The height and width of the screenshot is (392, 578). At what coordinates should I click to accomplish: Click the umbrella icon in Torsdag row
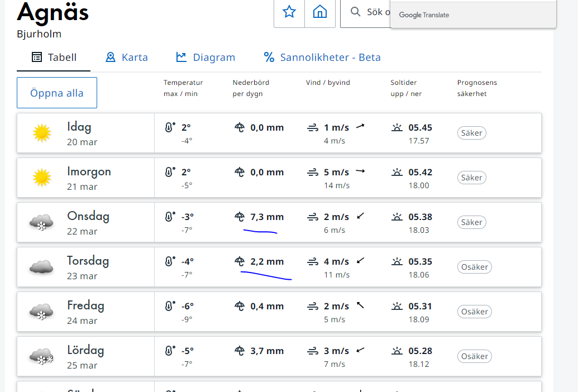(240, 261)
